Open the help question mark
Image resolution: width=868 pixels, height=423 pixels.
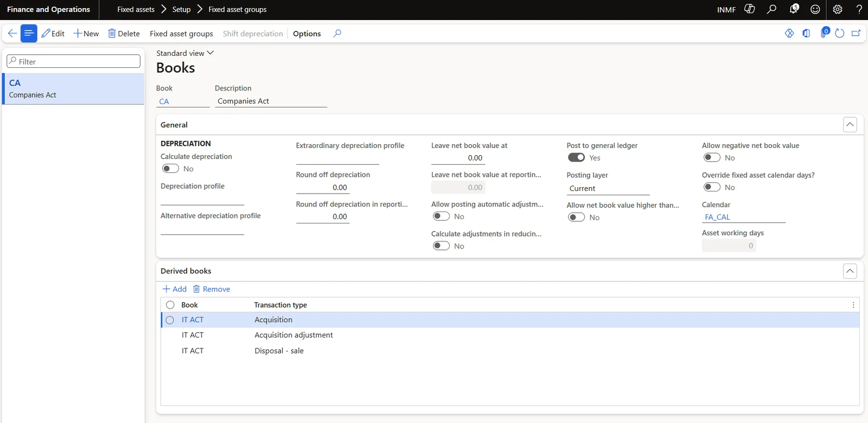coord(859,9)
